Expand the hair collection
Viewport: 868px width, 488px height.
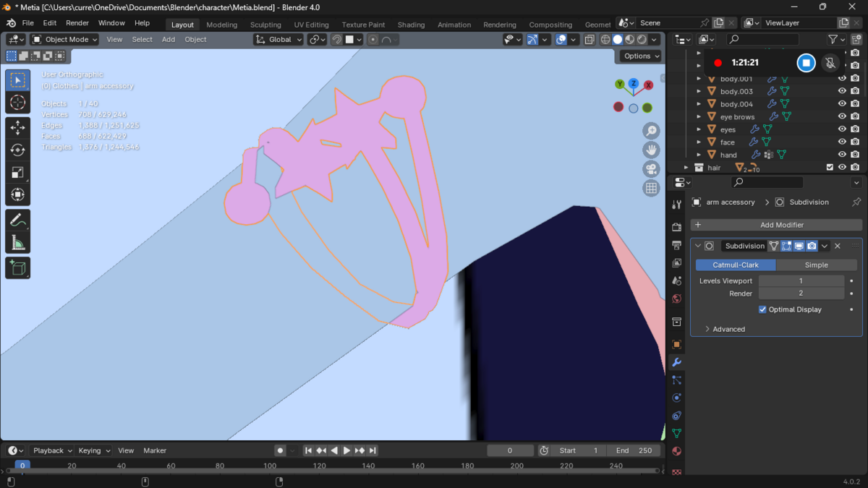pyautogui.click(x=686, y=167)
